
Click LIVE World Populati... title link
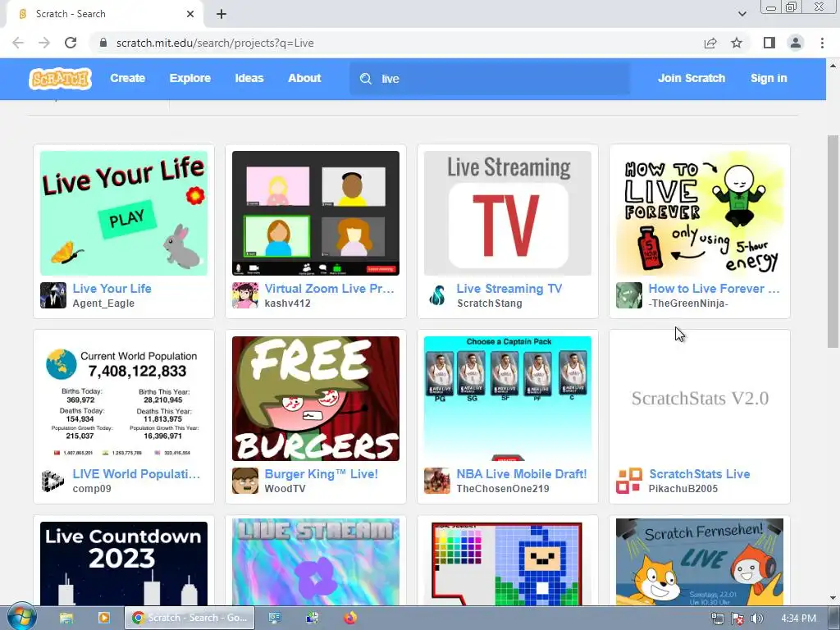(x=136, y=474)
